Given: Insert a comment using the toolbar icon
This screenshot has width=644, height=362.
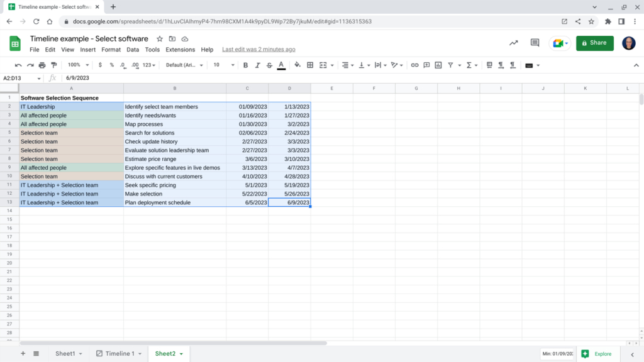Looking at the screenshot, I should (428, 65).
